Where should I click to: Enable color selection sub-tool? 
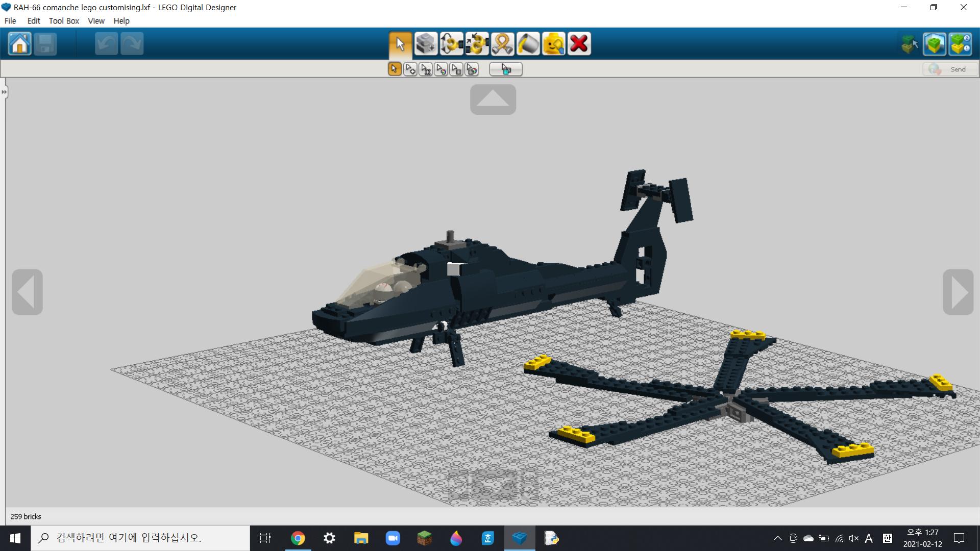(440, 69)
